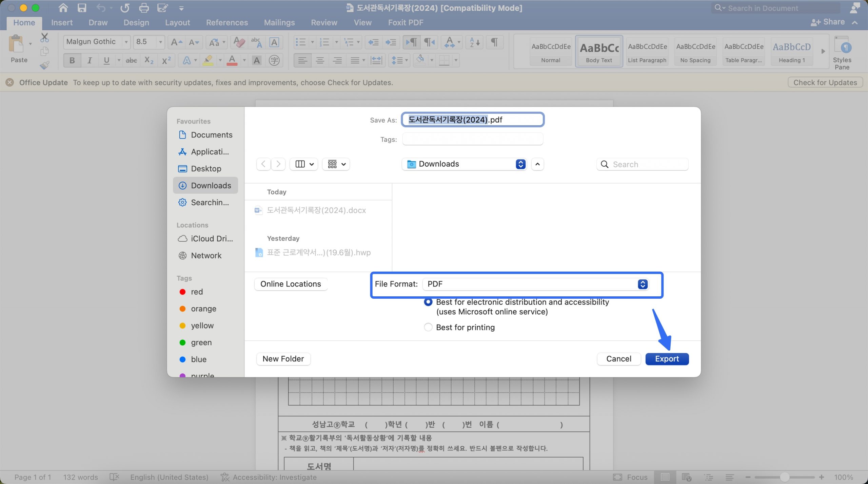Open the group-by options dropdown
868x484 pixels.
pos(336,164)
